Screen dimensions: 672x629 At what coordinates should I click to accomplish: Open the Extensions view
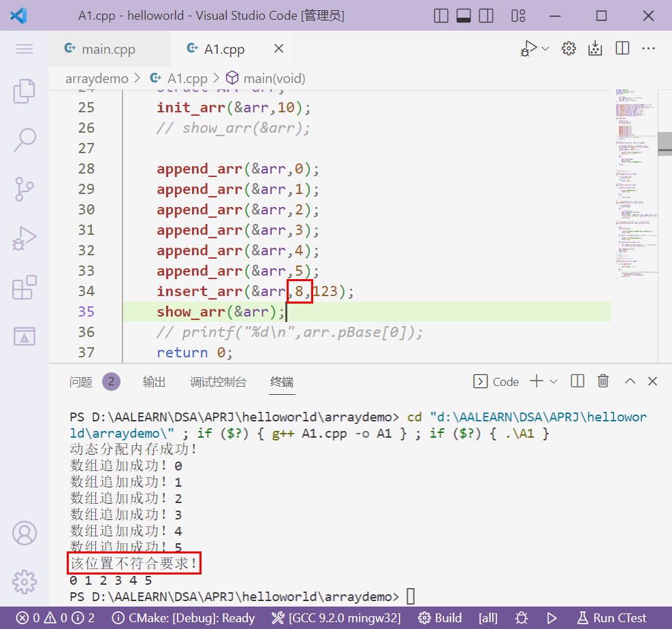25,287
